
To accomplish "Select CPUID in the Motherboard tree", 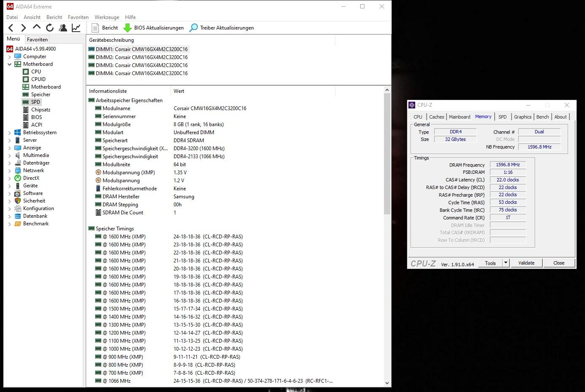I will point(38,79).
